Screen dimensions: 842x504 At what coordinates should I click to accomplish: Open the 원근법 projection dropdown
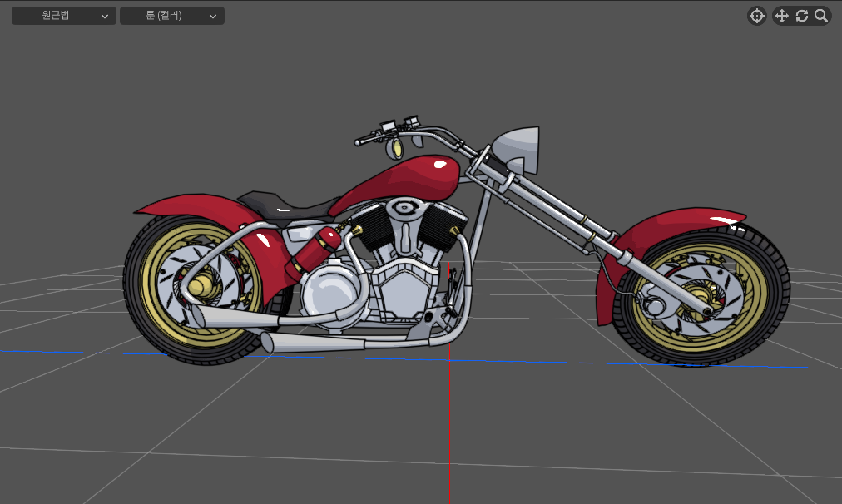point(63,16)
